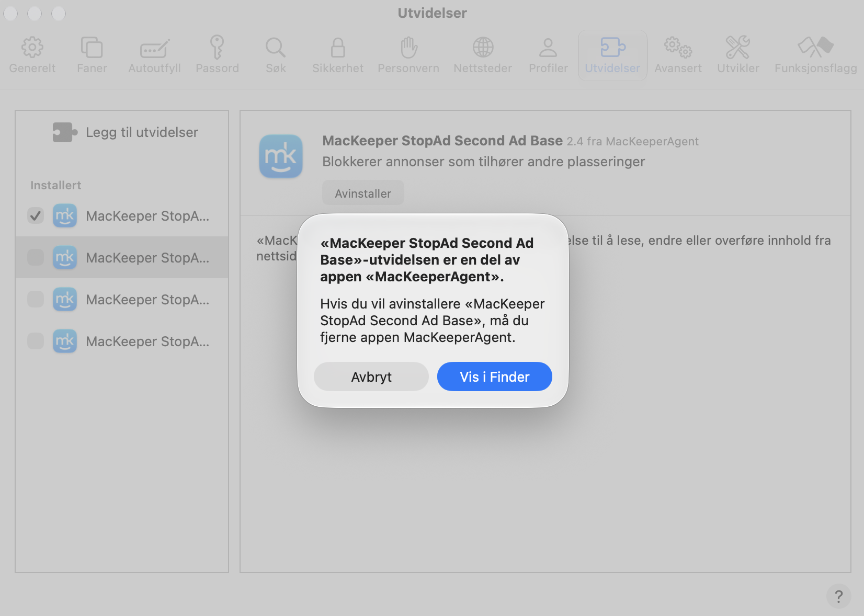The width and height of the screenshot is (864, 616).
Task: Open help with the question mark button
Action: point(838,596)
